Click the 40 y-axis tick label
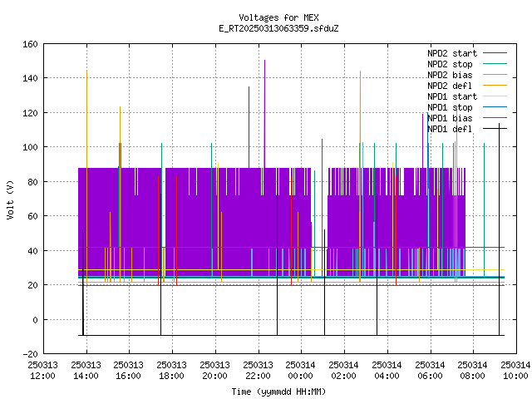Image resolution: width=532 pixels, height=399 pixels. click(x=32, y=251)
